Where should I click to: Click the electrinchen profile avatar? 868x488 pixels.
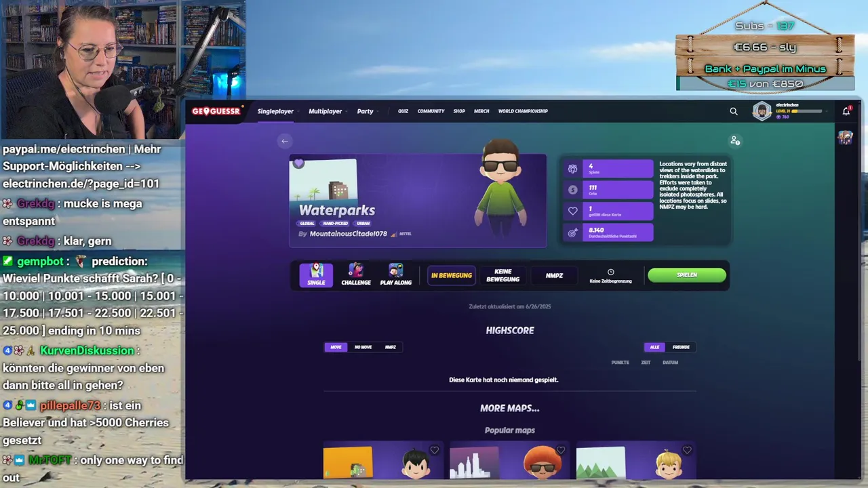click(762, 111)
